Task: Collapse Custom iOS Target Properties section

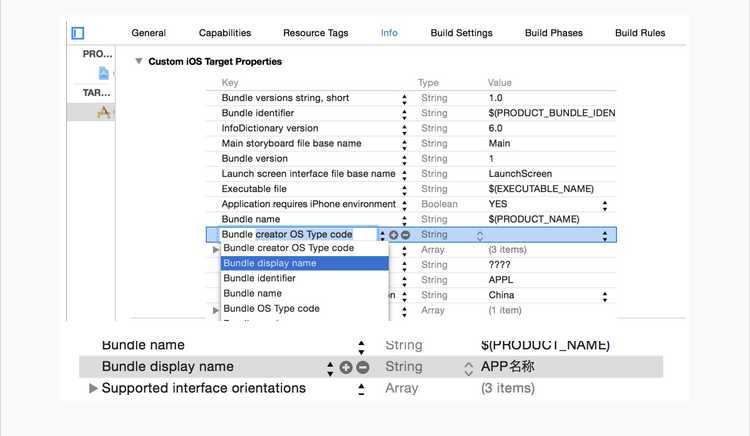Action: coord(139,61)
